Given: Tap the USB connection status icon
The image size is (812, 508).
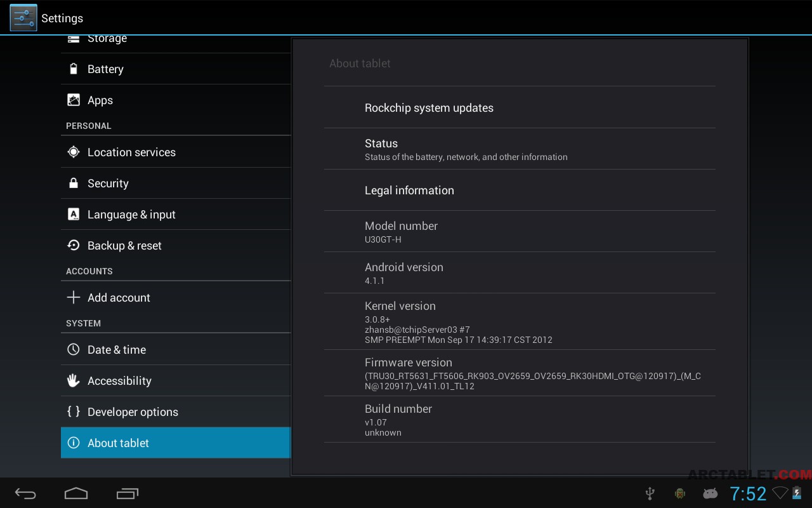Looking at the screenshot, I should (x=650, y=493).
